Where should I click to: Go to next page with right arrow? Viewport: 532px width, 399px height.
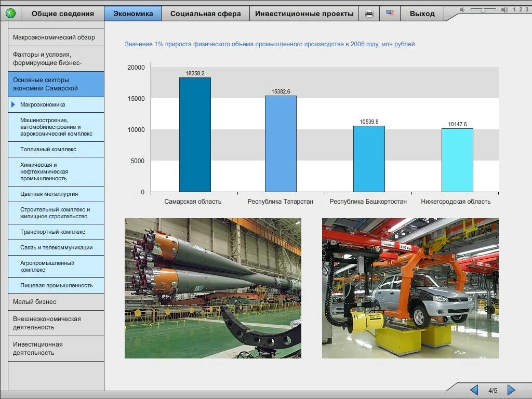tap(511, 390)
